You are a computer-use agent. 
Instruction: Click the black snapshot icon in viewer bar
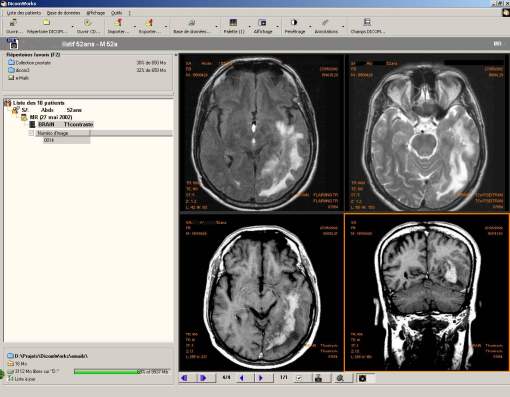(362, 378)
